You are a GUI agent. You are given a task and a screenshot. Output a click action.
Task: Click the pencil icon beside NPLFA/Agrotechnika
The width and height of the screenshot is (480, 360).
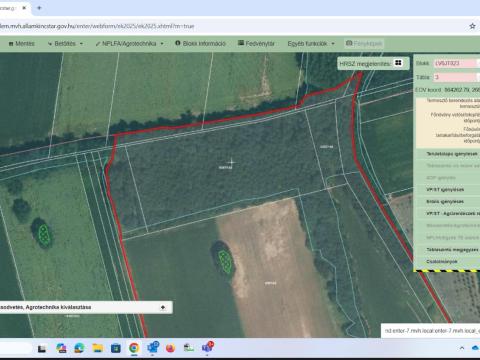pos(98,44)
